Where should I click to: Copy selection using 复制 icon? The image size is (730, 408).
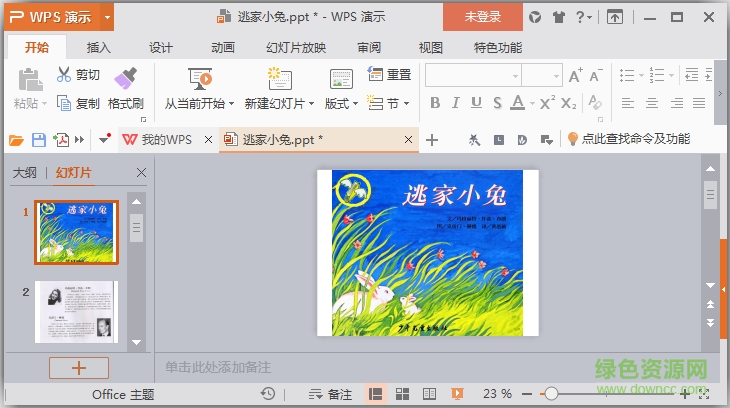pos(64,102)
